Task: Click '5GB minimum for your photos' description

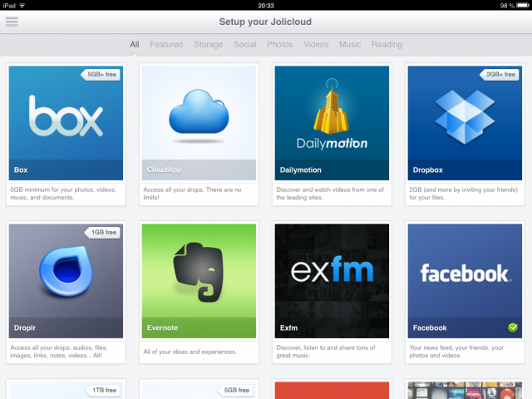Action: pos(63,194)
